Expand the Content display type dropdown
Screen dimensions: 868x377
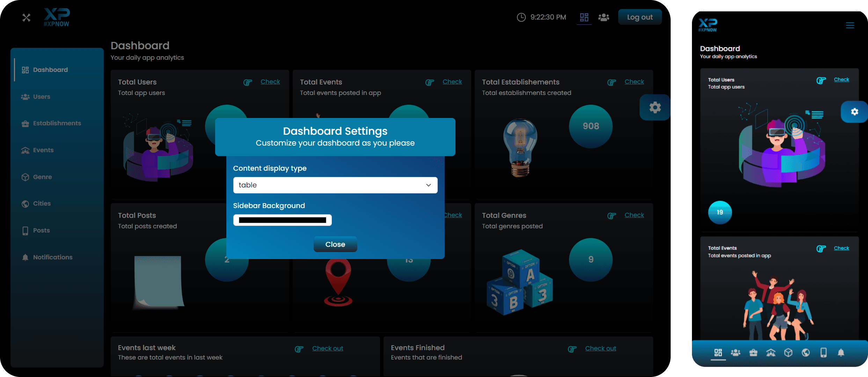(x=335, y=185)
